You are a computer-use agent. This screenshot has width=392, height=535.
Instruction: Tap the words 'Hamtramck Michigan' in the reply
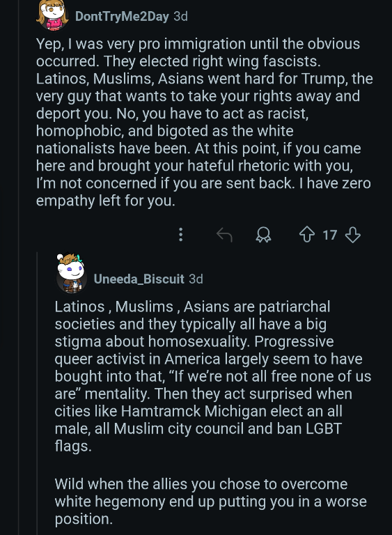pos(194,411)
